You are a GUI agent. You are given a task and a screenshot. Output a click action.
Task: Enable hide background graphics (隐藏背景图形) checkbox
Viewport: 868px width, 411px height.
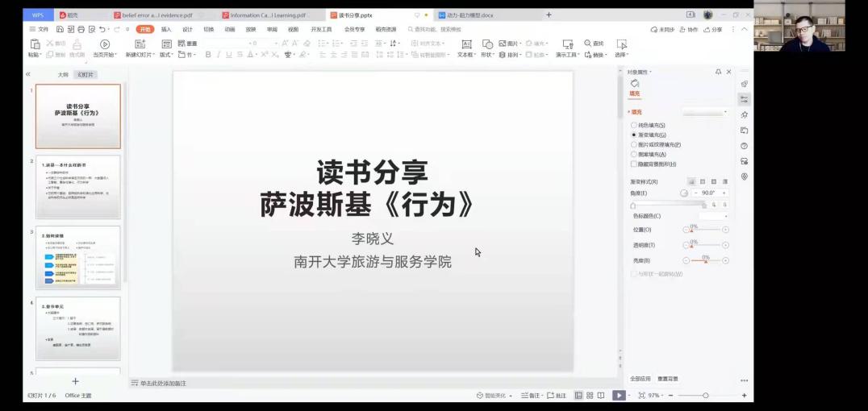(634, 164)
